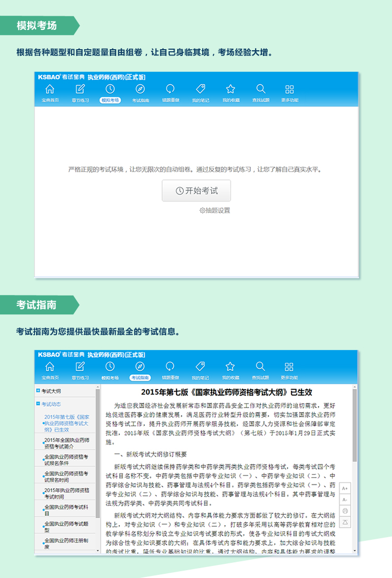The image size is (392, 578).
Task: Click the sidebar scrollbar down arrow
Action: pos(98,551)
